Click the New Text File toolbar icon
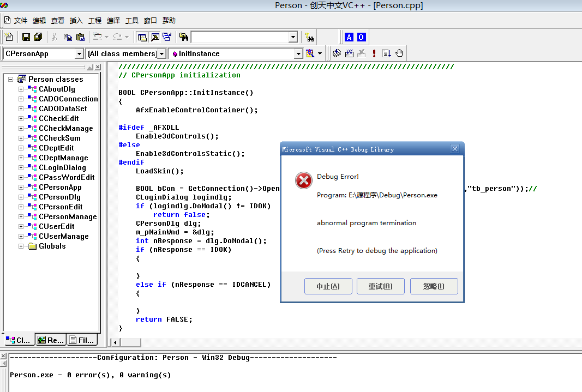Screen dimensions: 582x392 pyautogui.click(x=9, y=37)
